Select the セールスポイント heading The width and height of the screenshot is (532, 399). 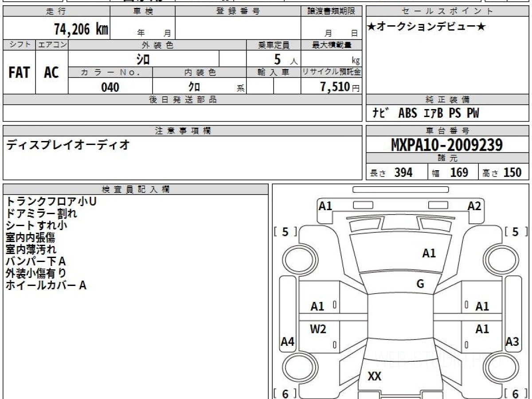pos(447,12)
